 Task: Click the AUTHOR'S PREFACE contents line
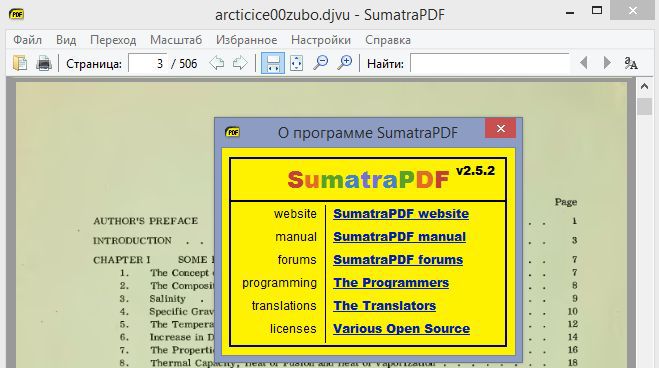pos(145,221)
